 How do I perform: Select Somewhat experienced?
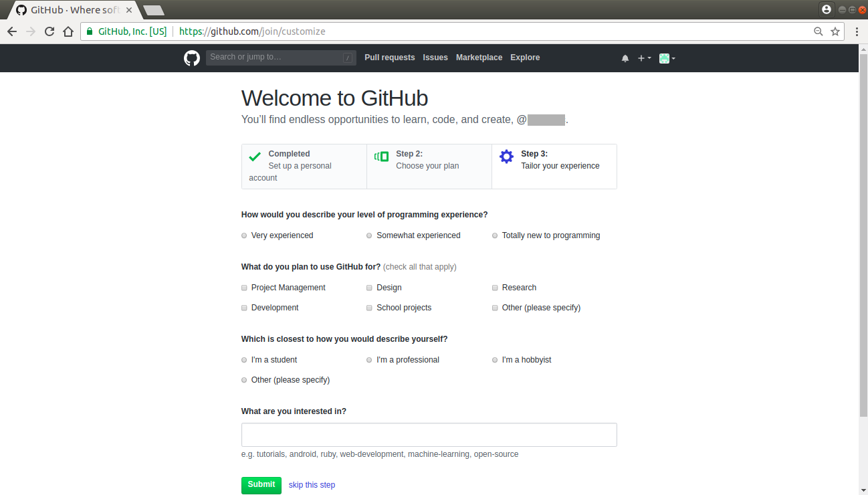click(369, 235)
